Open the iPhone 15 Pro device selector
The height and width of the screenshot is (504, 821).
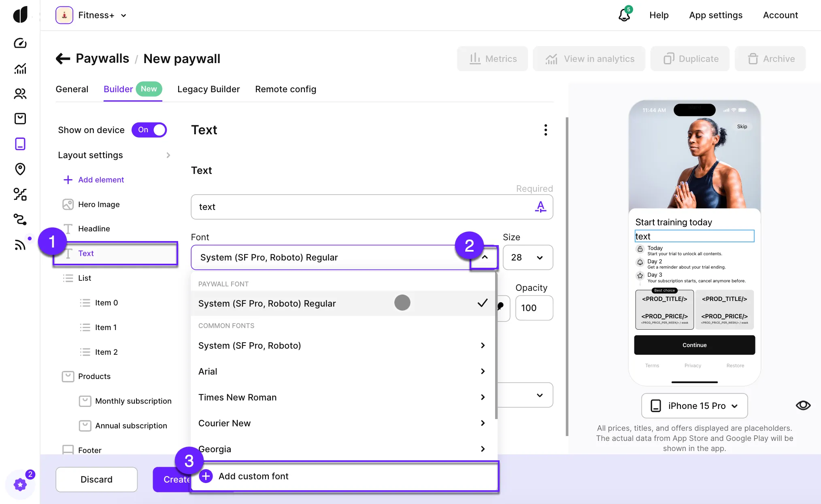pyautogui.click(x=694, y=406)
